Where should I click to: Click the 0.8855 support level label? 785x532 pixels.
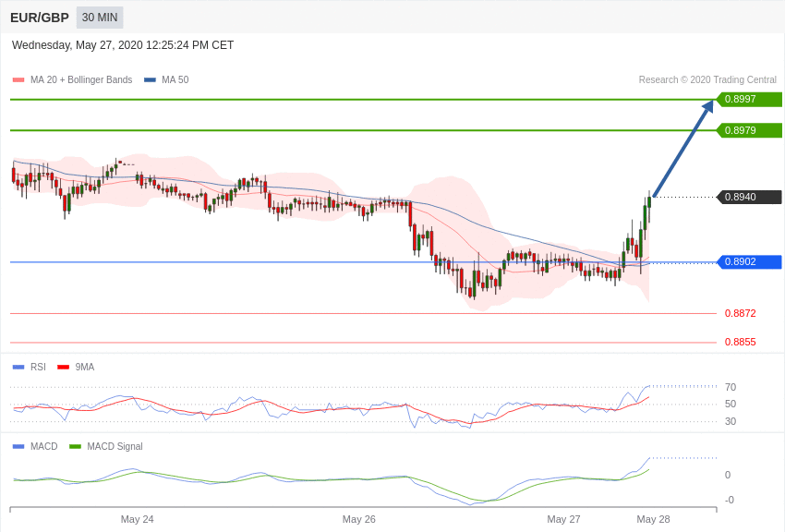pyautogui.click(x=741, y=343)
